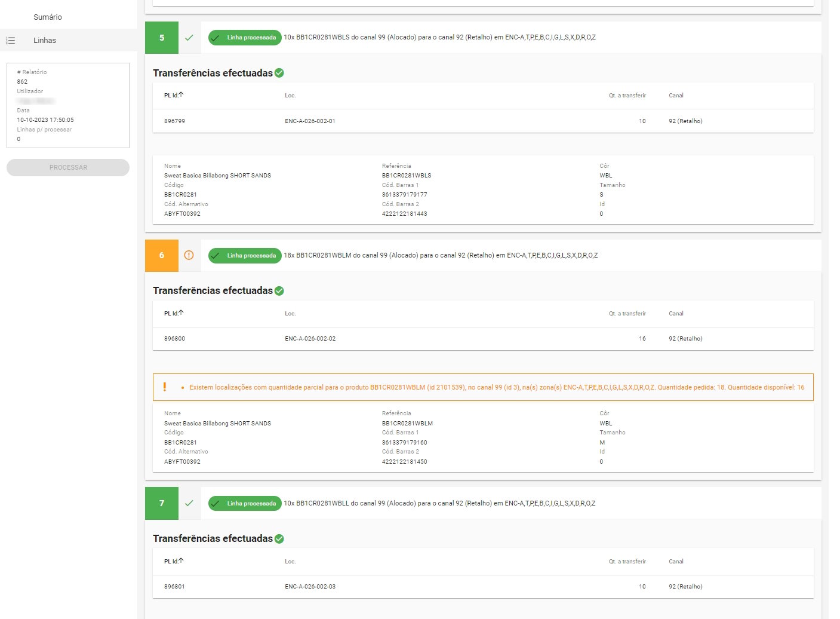Click the green line number 5 badge
The width and height of the screenshot is (840, 619).
162,38
